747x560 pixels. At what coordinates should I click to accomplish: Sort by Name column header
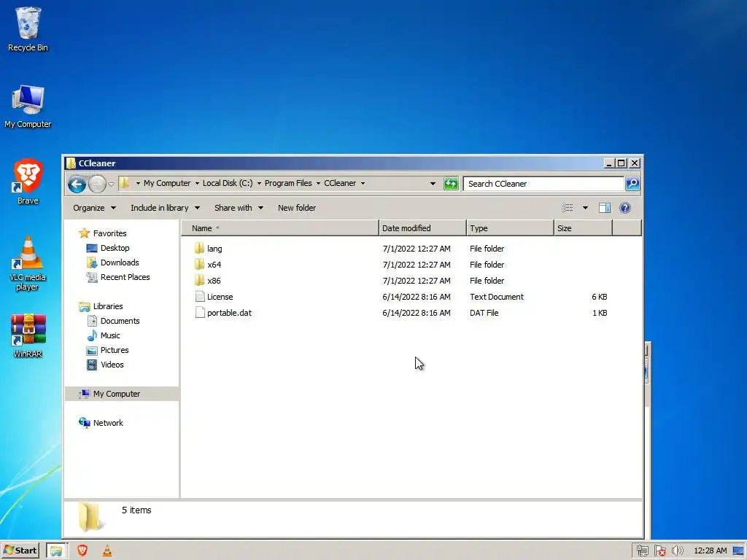(x=279, y=228)
